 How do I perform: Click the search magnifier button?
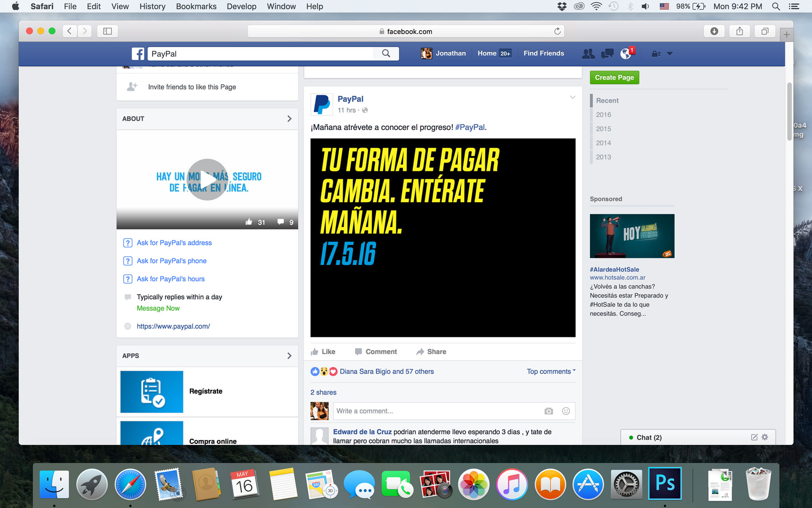386,53
